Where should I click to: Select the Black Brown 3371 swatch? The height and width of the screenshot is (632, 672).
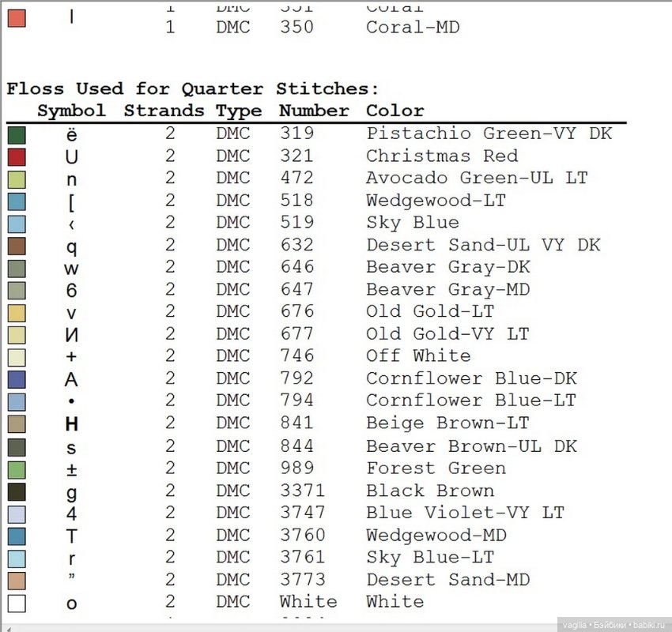click(x=17, y=491)
